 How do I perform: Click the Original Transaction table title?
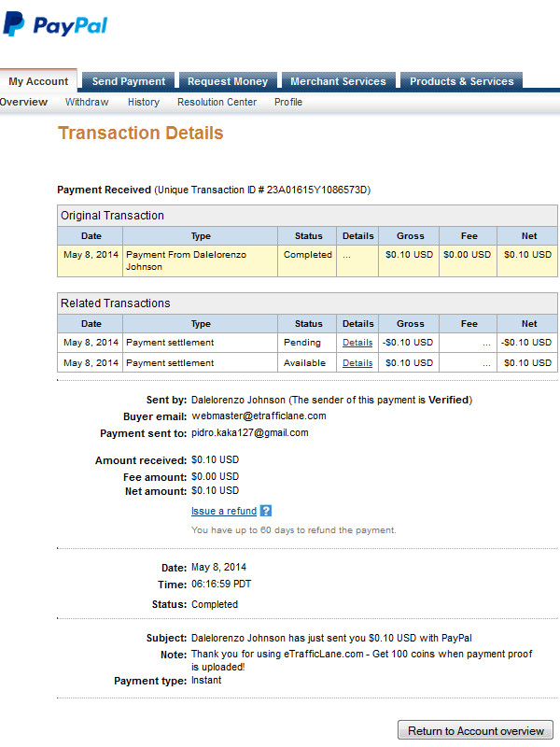112,216
